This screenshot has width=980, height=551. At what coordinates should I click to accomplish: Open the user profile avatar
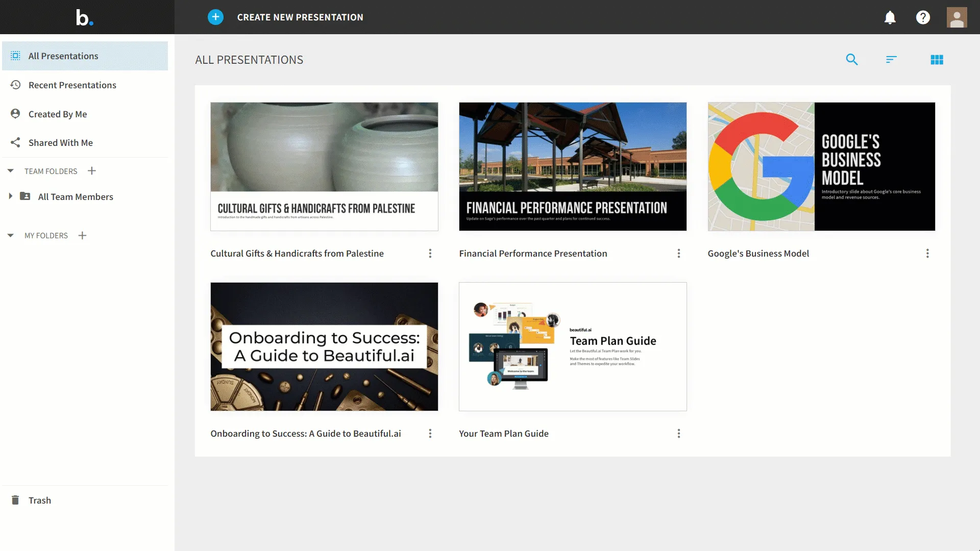click(957, 17)
